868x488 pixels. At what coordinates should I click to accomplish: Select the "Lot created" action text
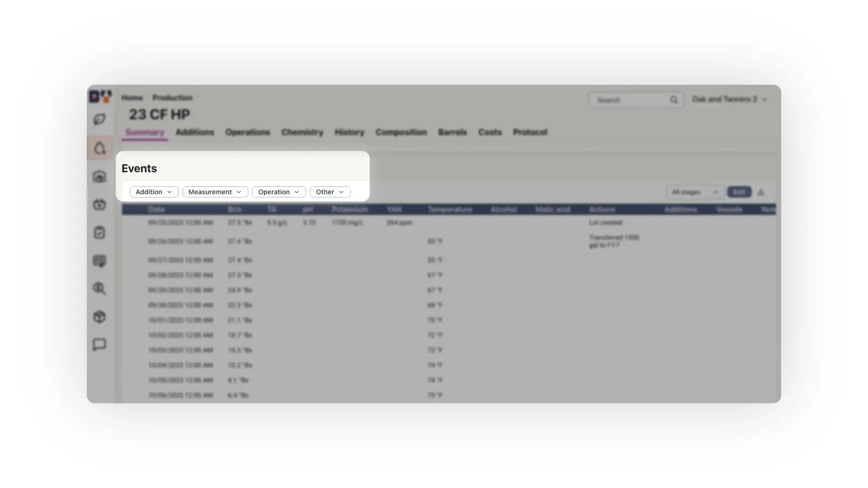click(606, 223)
